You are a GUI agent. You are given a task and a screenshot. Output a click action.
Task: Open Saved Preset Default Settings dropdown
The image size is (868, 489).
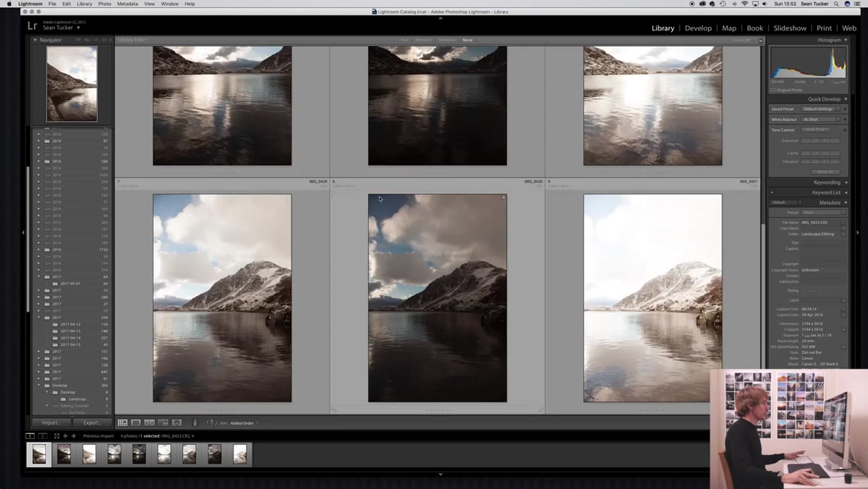click(820, 109)
